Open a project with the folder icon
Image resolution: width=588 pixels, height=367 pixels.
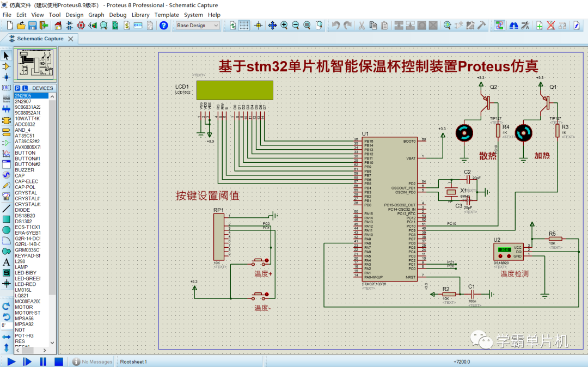(x=21, y=26)
